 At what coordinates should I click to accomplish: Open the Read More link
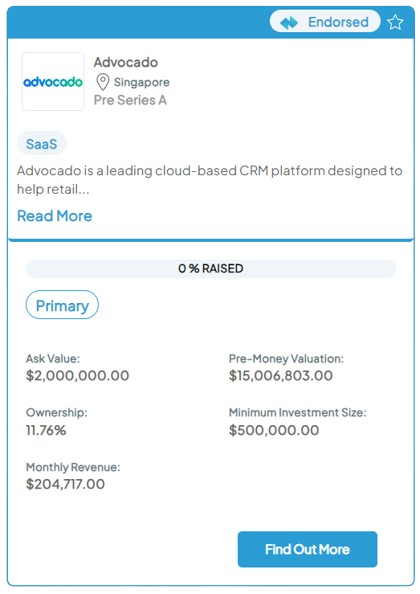coord(55,216)
